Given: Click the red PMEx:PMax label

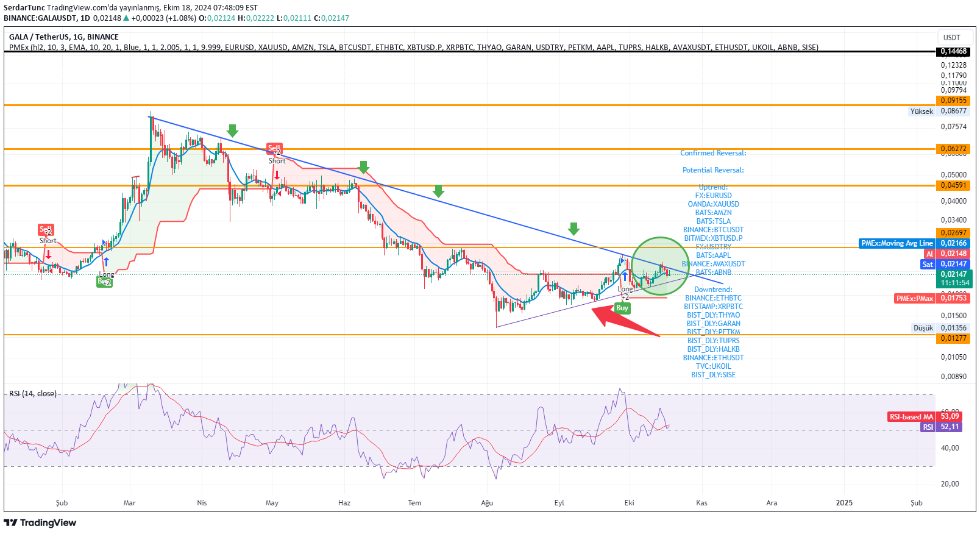Looking at the screenshot, I should (x=914, y=298).
